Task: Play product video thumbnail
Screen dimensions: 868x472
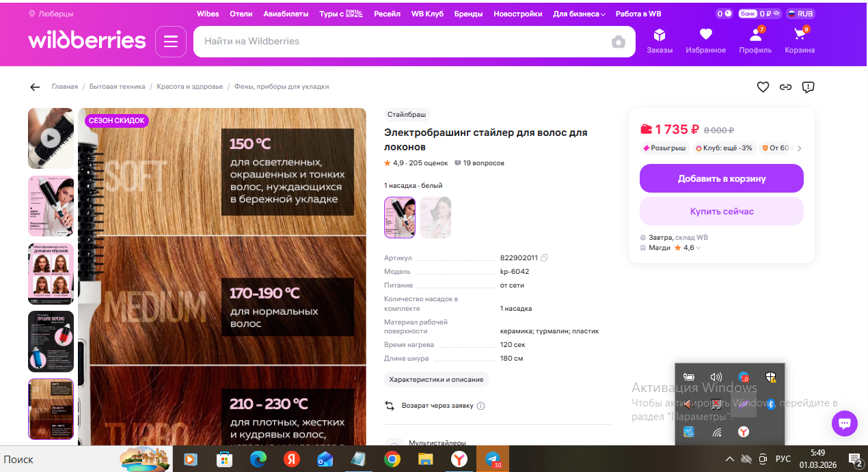Action: click(51, 138)
